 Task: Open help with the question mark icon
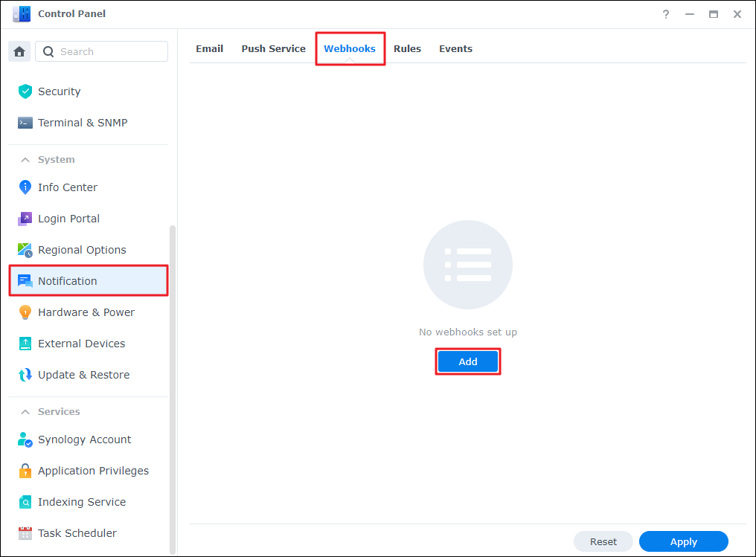(666, 14)
